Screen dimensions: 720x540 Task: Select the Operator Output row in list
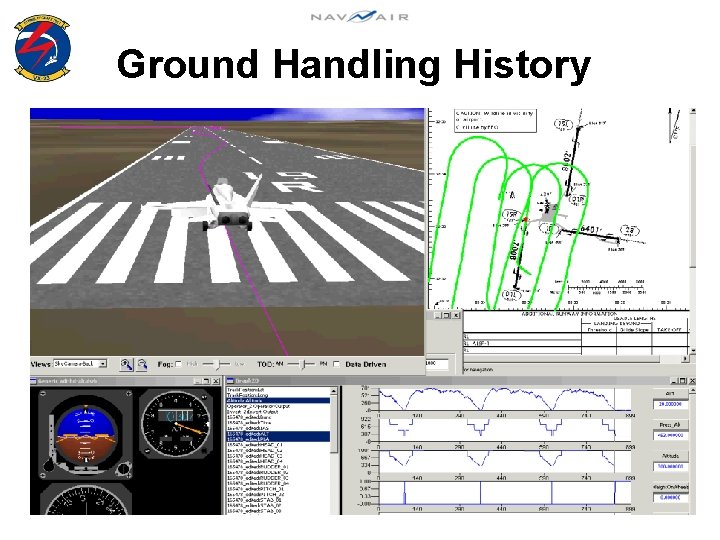(x=278, y=406)
